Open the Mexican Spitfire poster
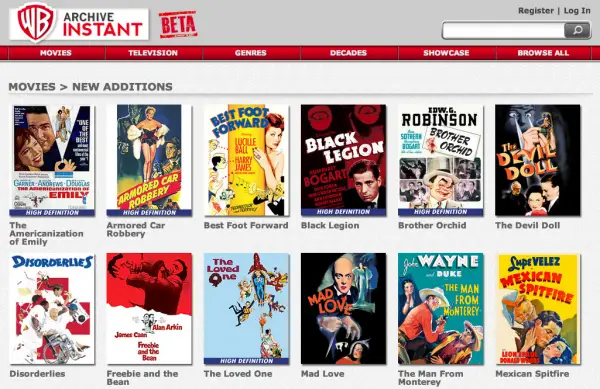 [538, 308]
